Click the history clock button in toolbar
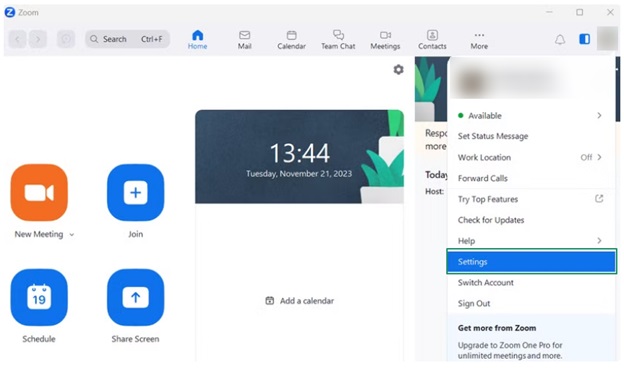This screenshot has height=371, width=624. coord(66,39)
